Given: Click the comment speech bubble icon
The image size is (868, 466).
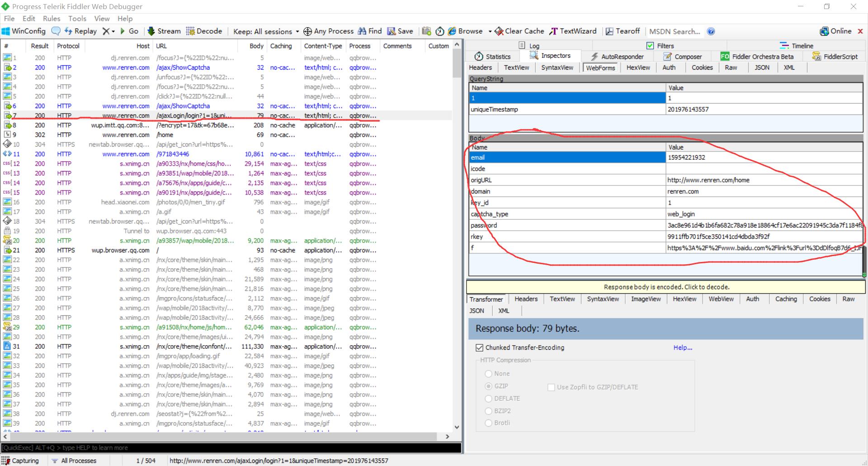Looking at the screenshot, I should pos(56,31).
